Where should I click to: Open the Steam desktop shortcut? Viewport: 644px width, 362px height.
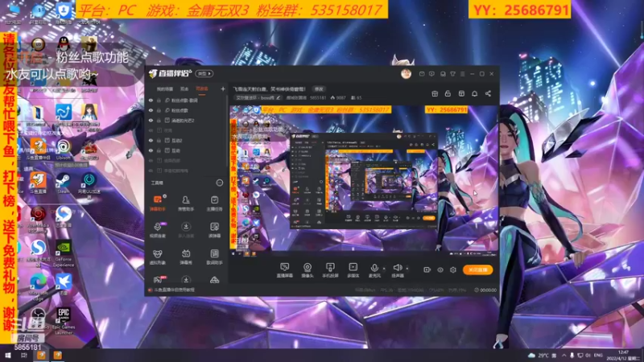(63, 183)
